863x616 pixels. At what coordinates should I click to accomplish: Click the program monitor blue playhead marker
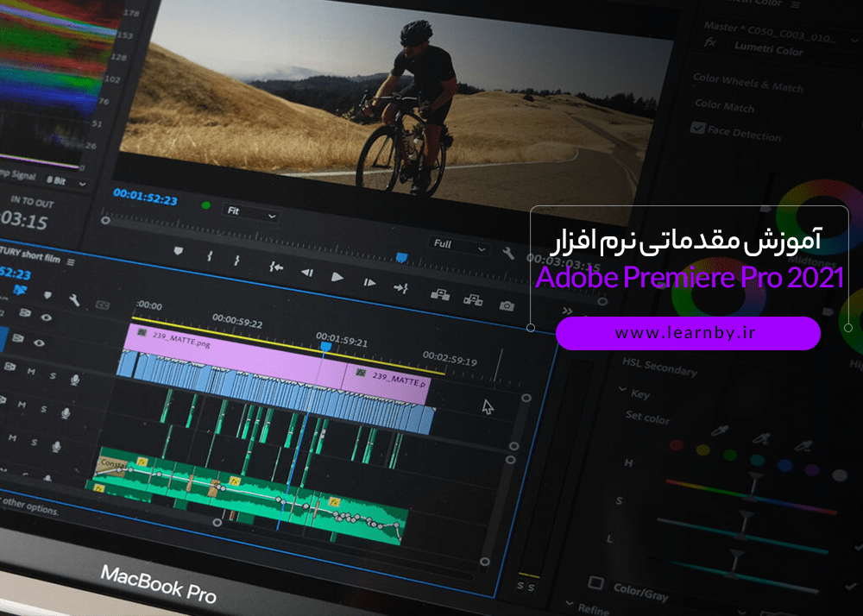pos(402,257)
